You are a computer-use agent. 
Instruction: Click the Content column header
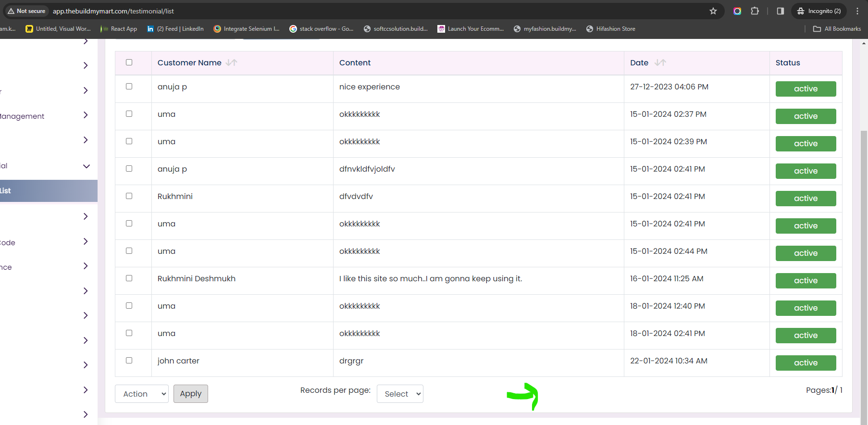pos(355,63)
